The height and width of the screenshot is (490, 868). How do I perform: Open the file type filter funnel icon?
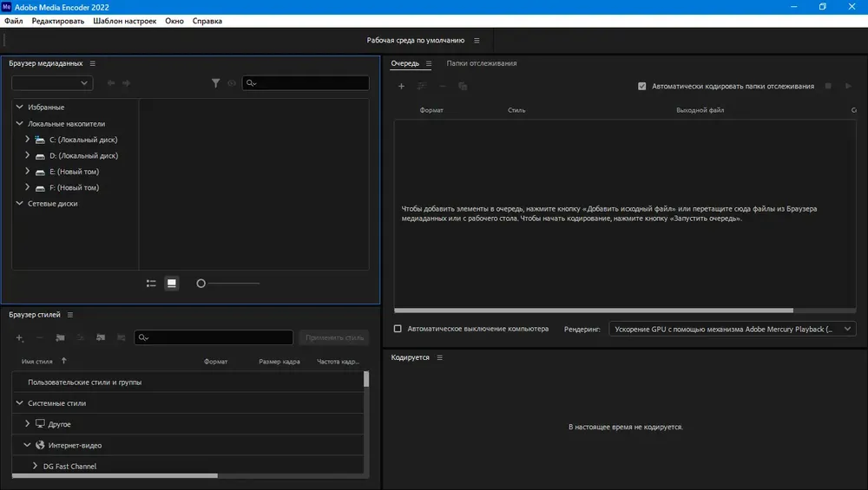tap(215, 83)
